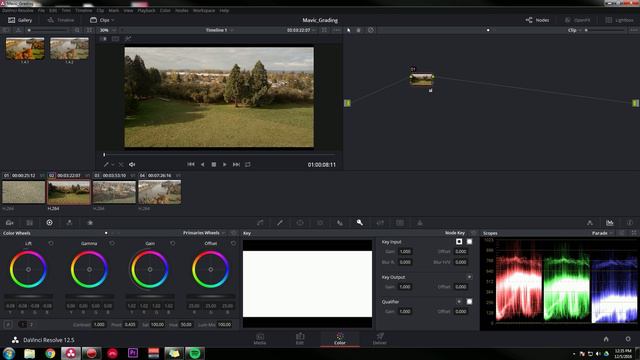Toggle Key Input matte icon

469,242
